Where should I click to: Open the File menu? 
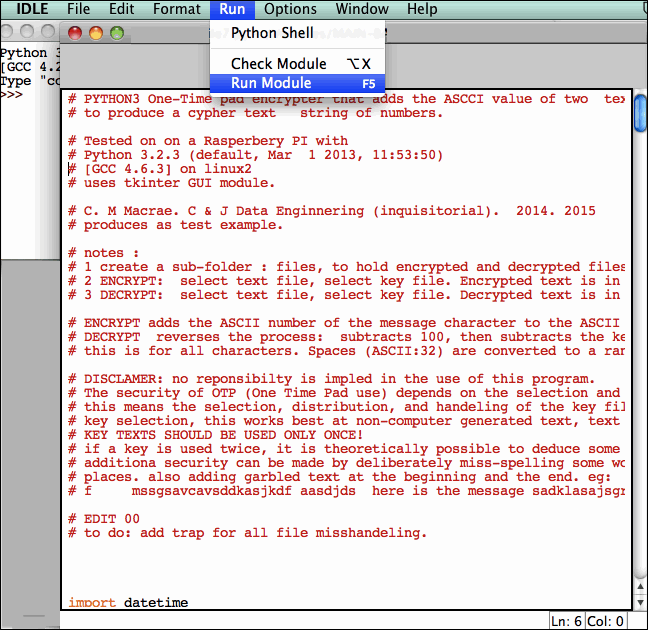pyautogui.click(x=79, y=9)
